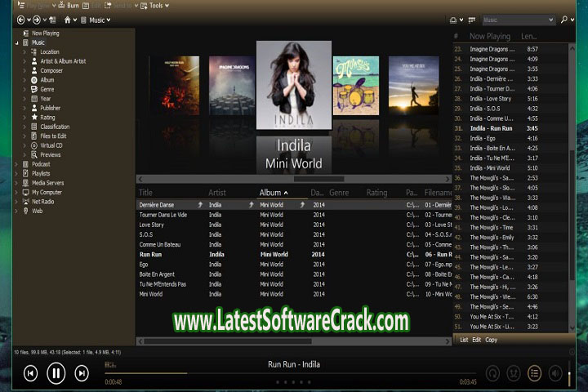Viewport: 588px width, 392px height.
Task: Expand the Podcast tree node
Action: (x=16, y=164)
